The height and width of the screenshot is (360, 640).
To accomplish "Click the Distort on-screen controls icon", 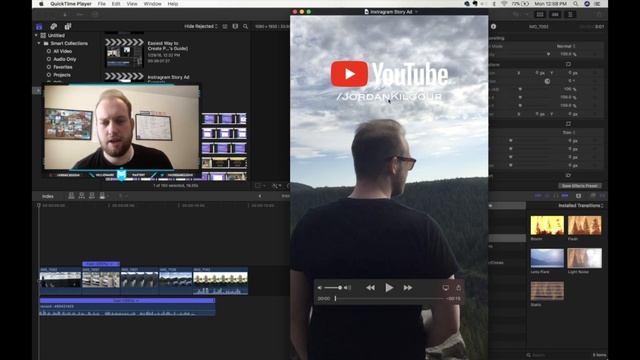I will [x=568, y=176].
